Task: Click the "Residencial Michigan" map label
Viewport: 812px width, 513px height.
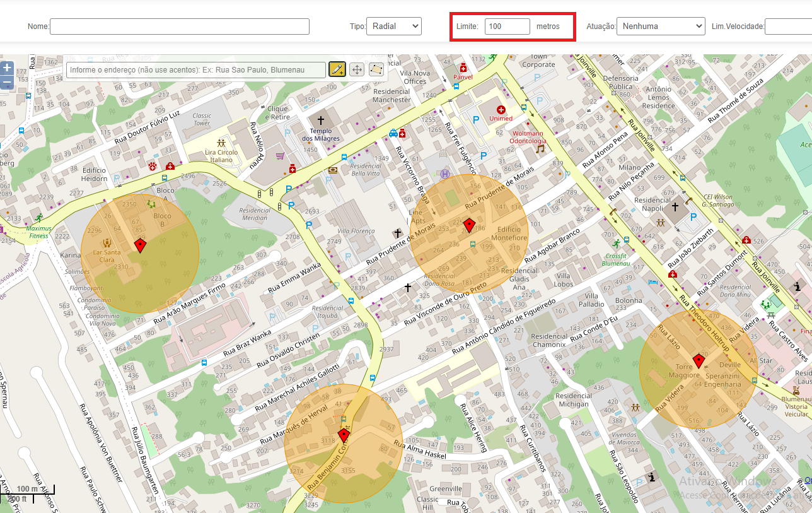Action: [x=574, y=400]
